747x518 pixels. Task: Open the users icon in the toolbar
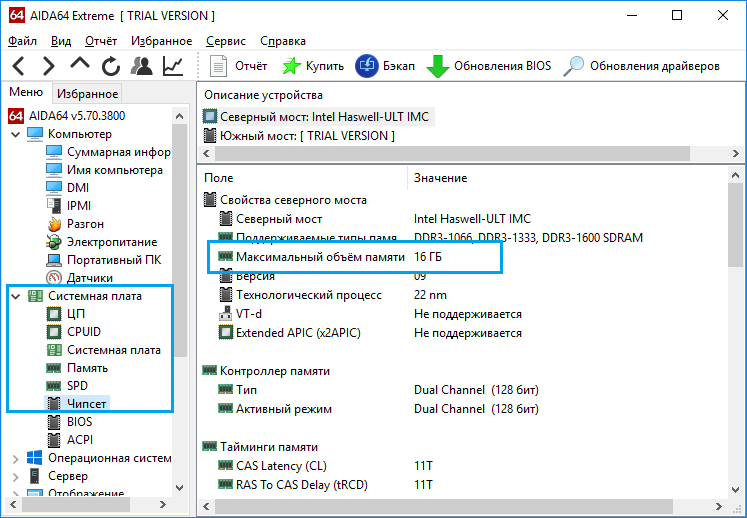141,66
